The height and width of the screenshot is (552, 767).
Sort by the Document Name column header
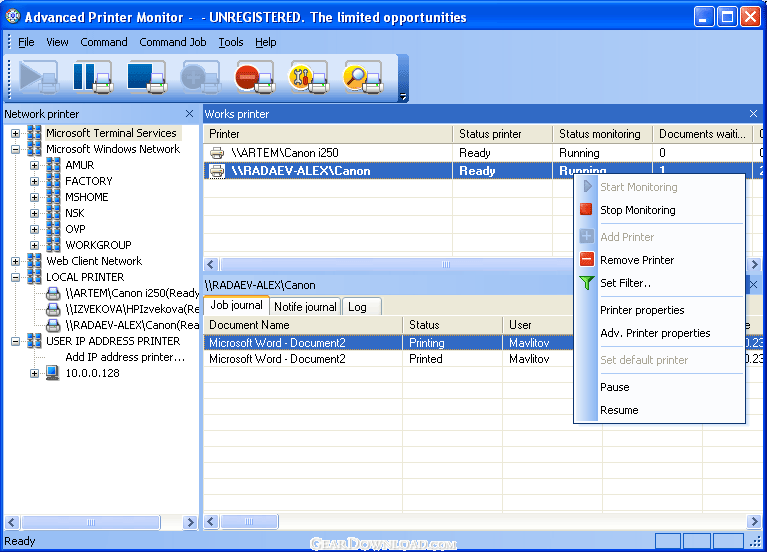[303, 325]
